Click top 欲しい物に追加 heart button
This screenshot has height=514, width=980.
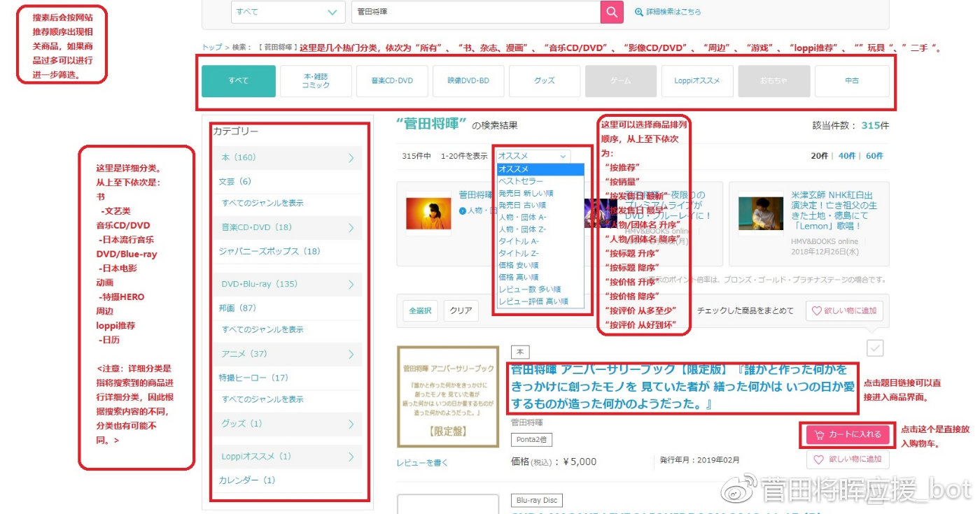click(x=844, y=311)
